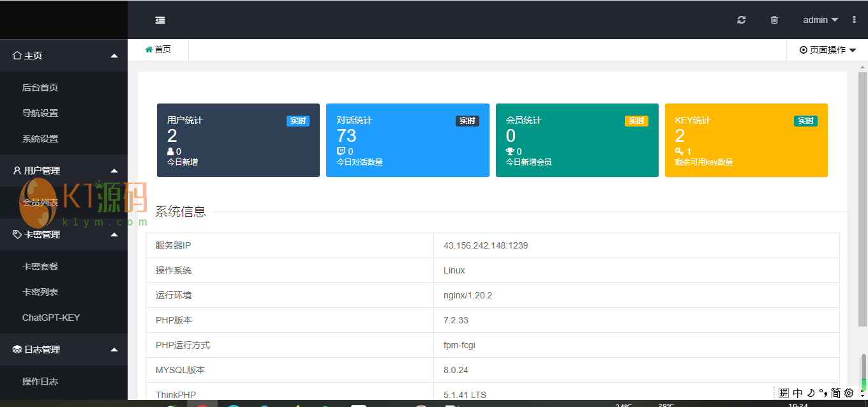This screenshot has width=868, height=407.
Task: Click the nginx/1.20.2 value cell
Action: 636,295
